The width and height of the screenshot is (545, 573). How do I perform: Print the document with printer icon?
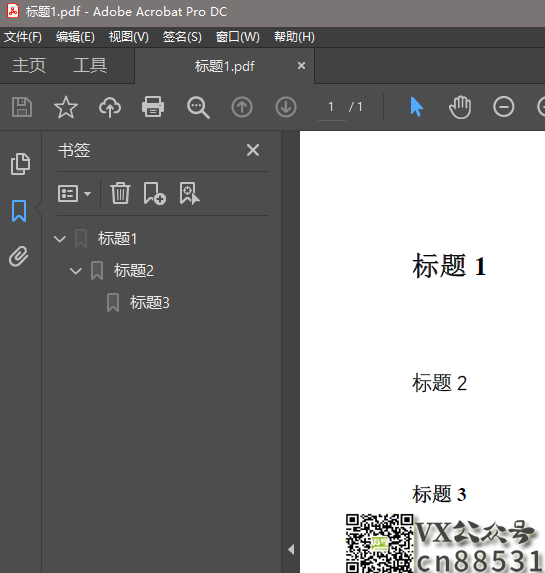[x=153, y=107]
